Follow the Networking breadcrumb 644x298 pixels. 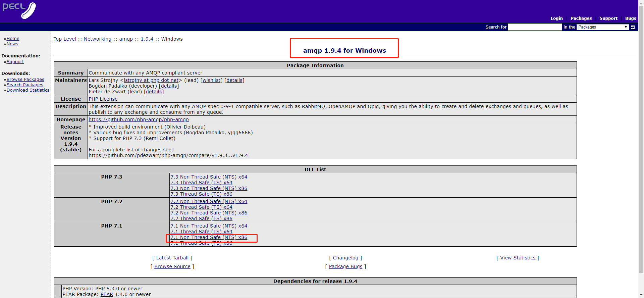(98, 39)
